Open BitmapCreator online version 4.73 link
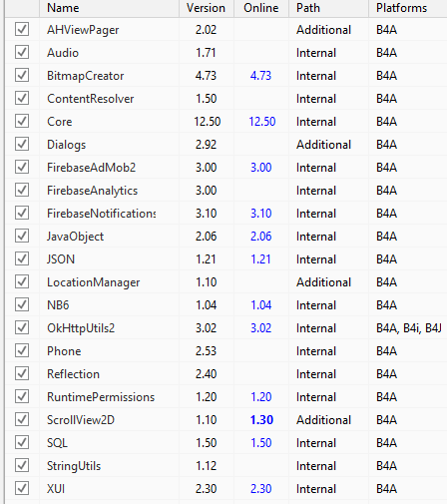Image resolution: width=447 pixels, height=504 pixels. tap(260, 76)
